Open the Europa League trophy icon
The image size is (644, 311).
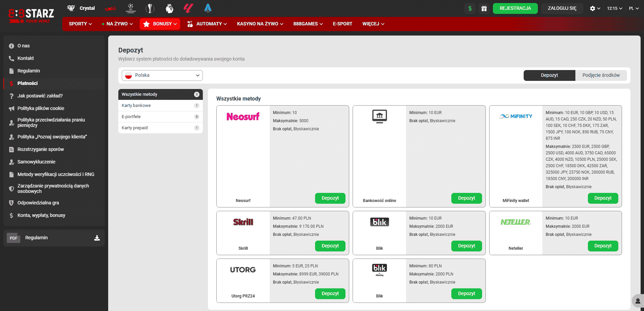point(150,8)
